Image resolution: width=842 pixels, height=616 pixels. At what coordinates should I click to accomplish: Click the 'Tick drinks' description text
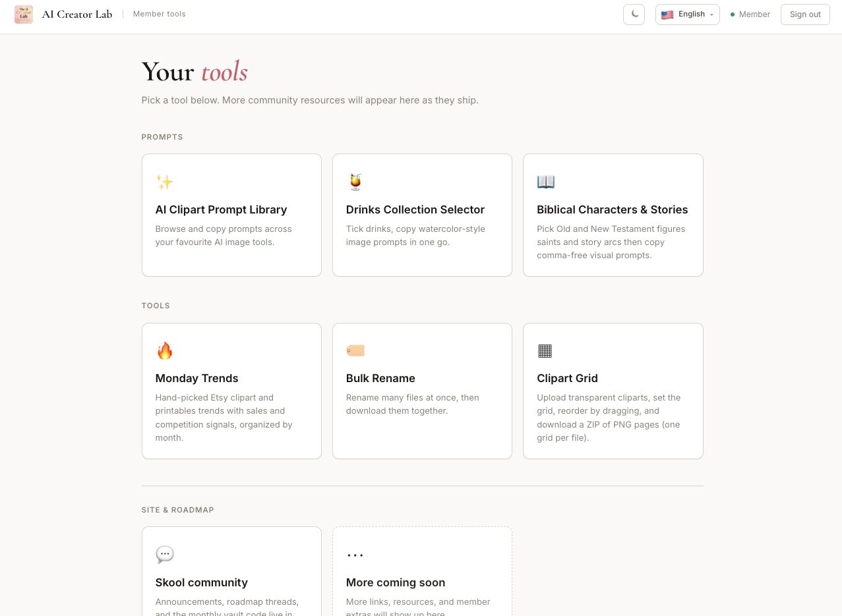pyautogui.click(x=415, y=235)
